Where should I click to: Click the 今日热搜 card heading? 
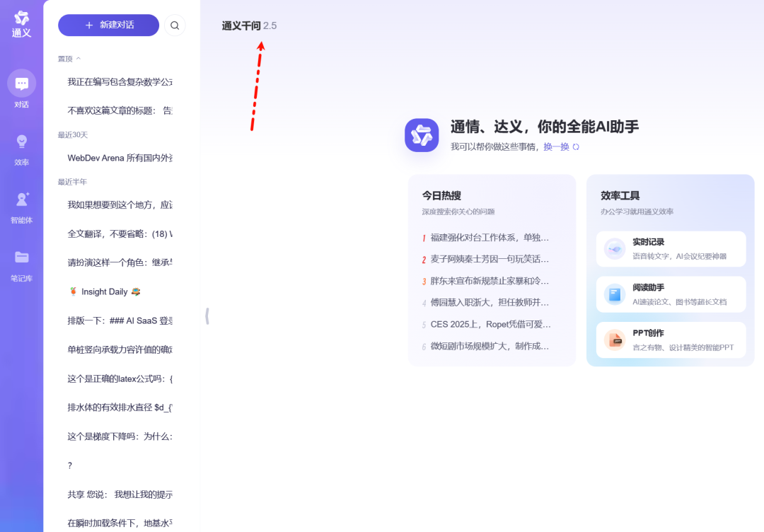pyautogui.click(x=441, y=195)
